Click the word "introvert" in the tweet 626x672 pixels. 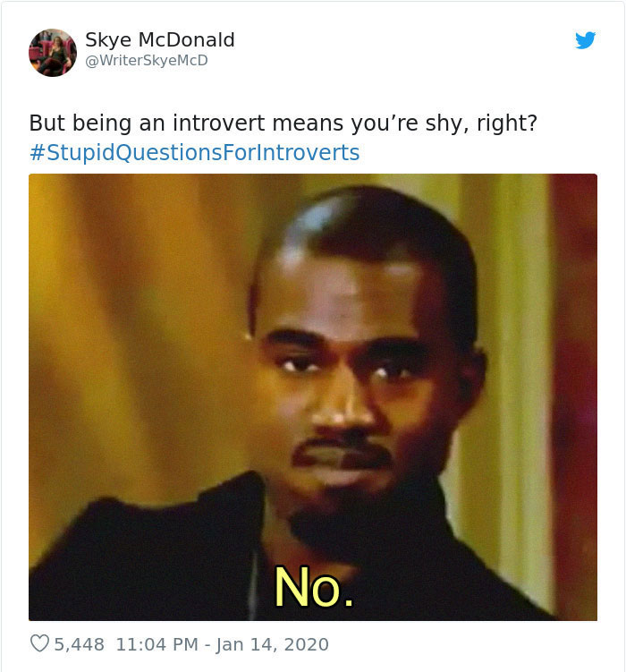click(219, 123)
